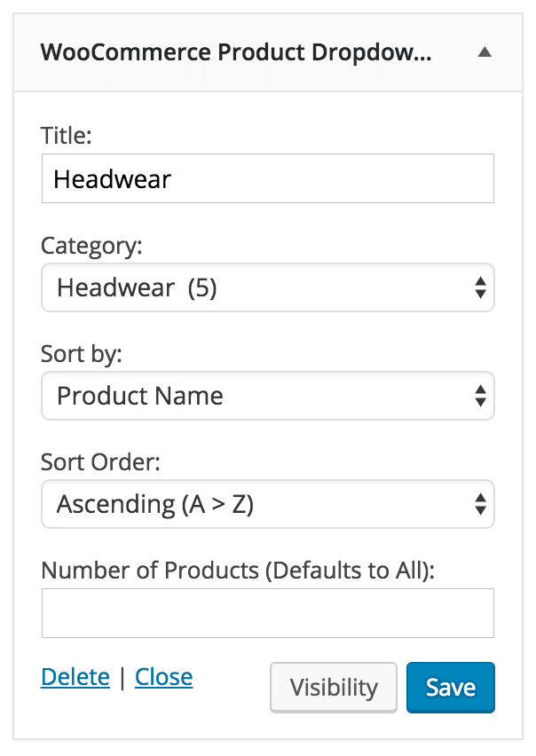Open the Visibility settings button
This screenshot has width=536, height=756.
(334, 687)
